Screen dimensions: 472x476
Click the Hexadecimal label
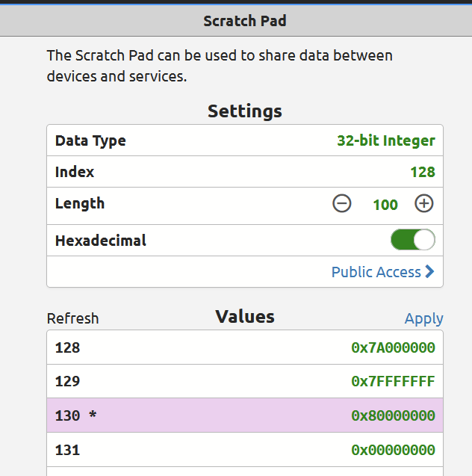point(100,241)
